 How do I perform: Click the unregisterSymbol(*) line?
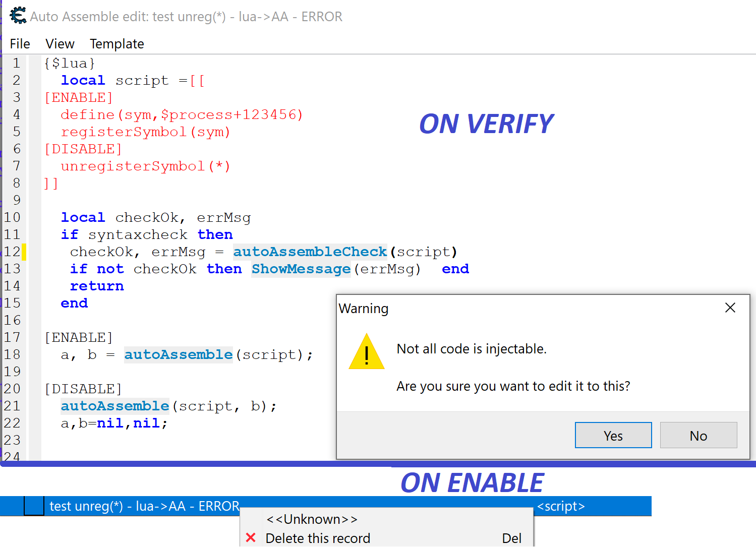click(145, 166)
